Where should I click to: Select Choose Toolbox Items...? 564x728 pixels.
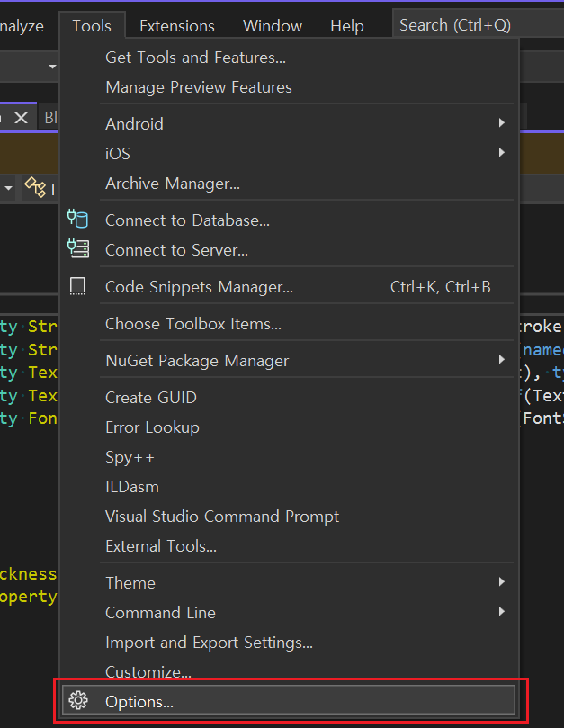click(x=288, y=324)
